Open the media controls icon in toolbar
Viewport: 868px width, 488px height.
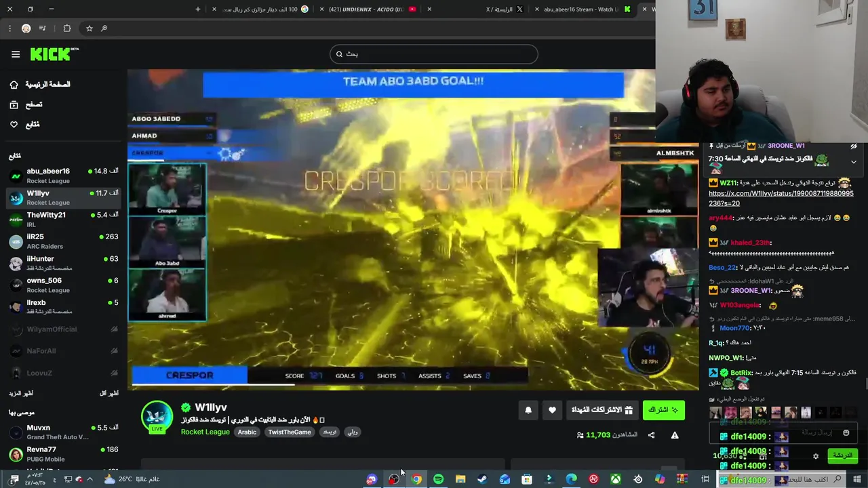pos(43,28)
